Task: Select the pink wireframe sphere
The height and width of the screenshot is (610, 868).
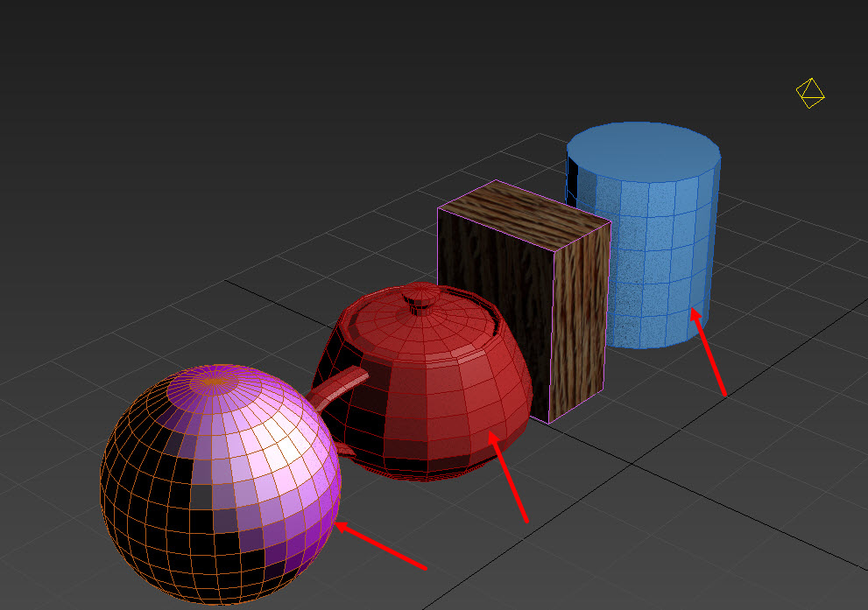Action: click(x=221, y=485)
